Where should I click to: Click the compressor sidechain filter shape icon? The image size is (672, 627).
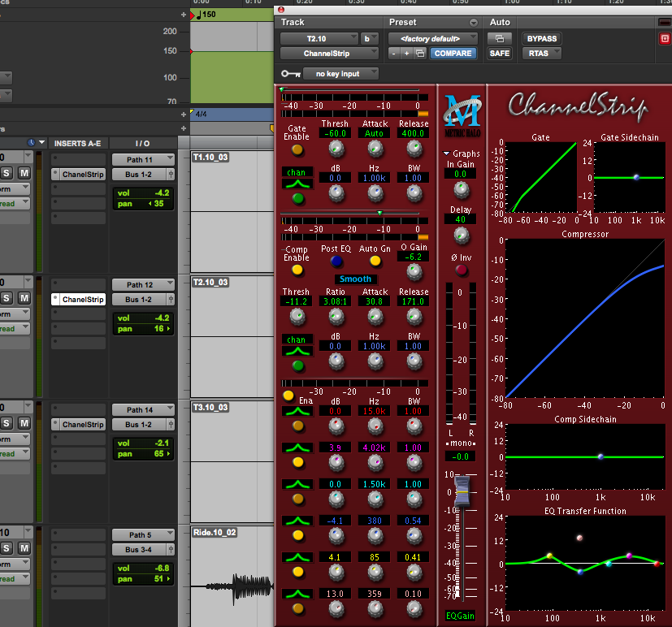(297, 351)
